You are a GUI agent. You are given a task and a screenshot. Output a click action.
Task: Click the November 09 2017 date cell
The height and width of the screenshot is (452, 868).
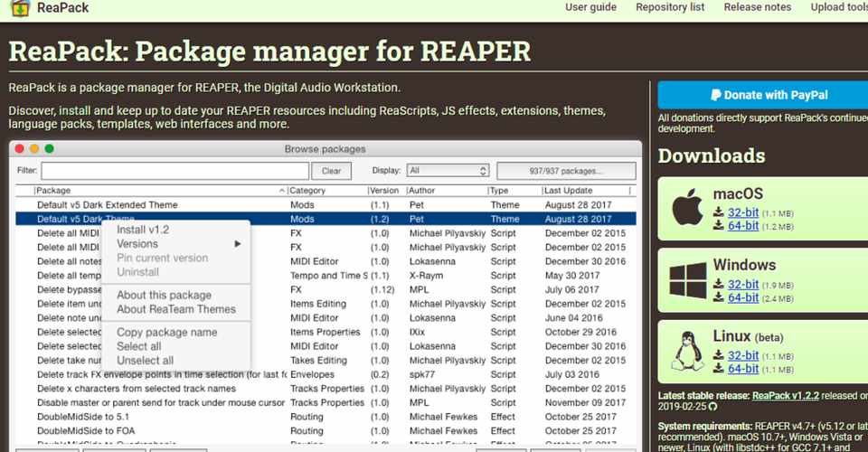pyautogui.click(x=585, y=403)
